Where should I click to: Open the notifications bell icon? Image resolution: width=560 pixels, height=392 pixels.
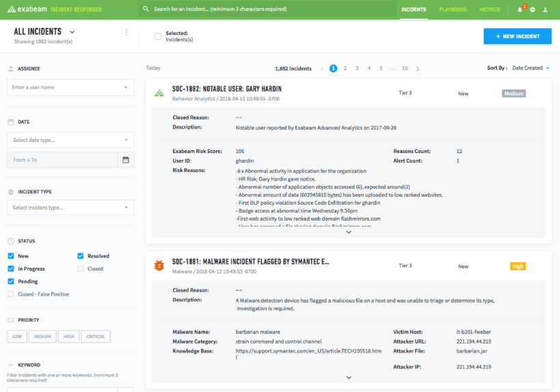(520, 10)
